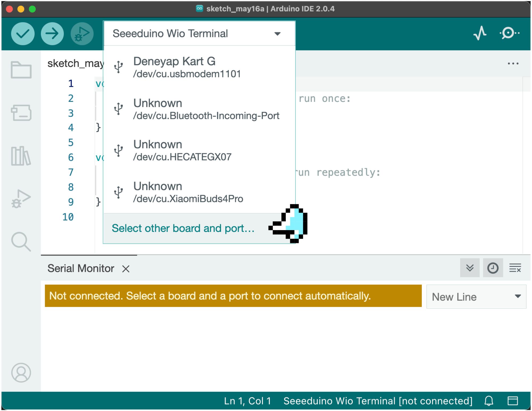Open the New Line ending dropdown
Screen dimensions: 532x411
click(476, 297)
